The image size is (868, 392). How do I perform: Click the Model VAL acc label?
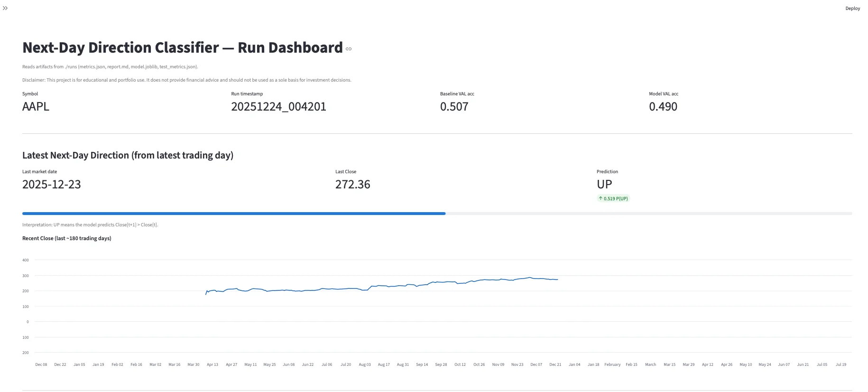664,94
